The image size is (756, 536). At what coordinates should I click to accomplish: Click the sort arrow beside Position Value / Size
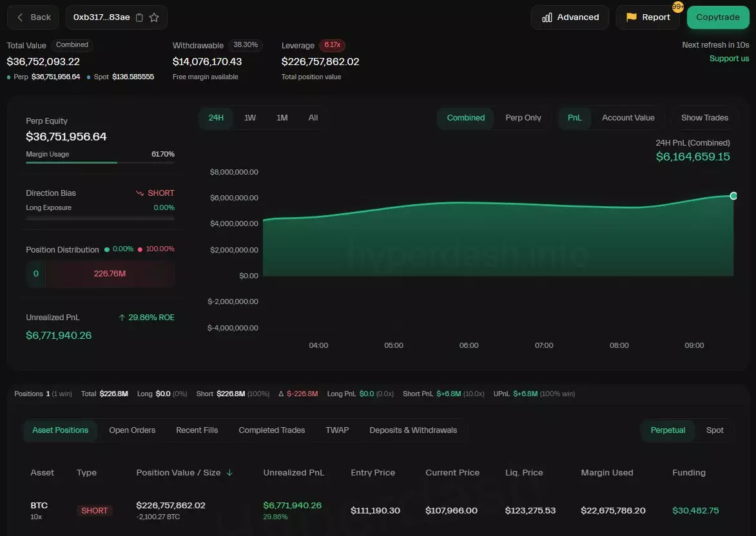229,473
